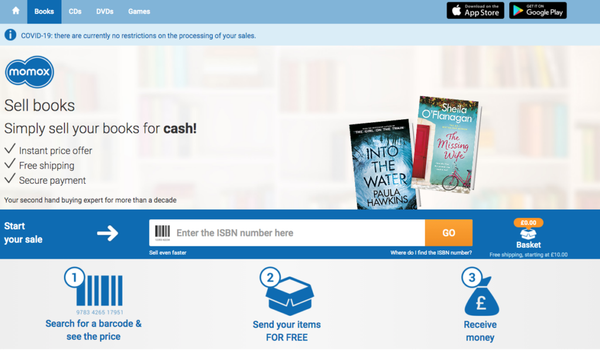Click the orange GO button

(x=448, y=233)
